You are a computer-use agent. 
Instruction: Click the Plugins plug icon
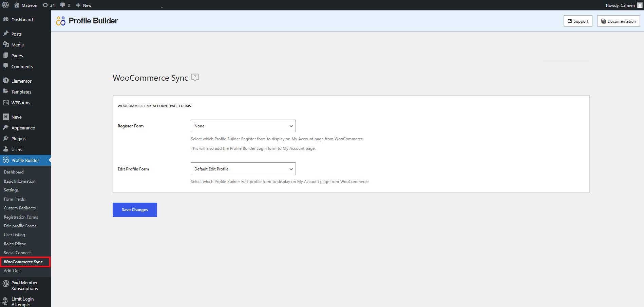6,138
